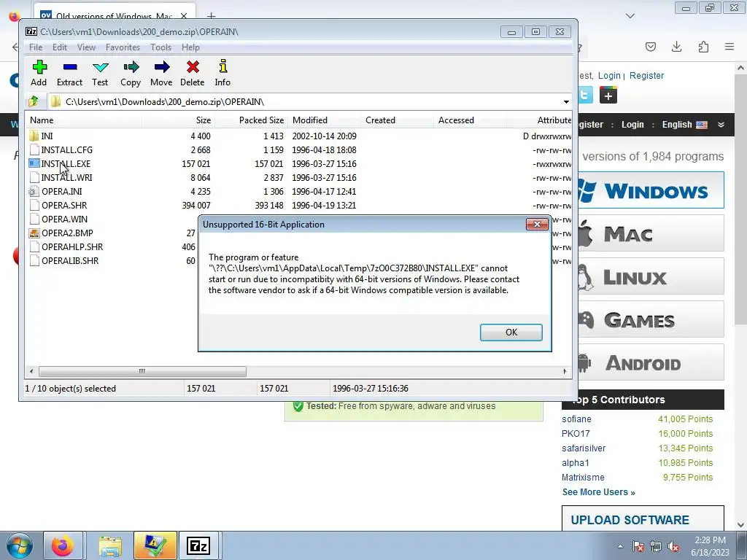Image resolution: width=747 pixels, height=560 pixels.
Task: Open the File menu in 7-Zip
Action: (36, 47)
